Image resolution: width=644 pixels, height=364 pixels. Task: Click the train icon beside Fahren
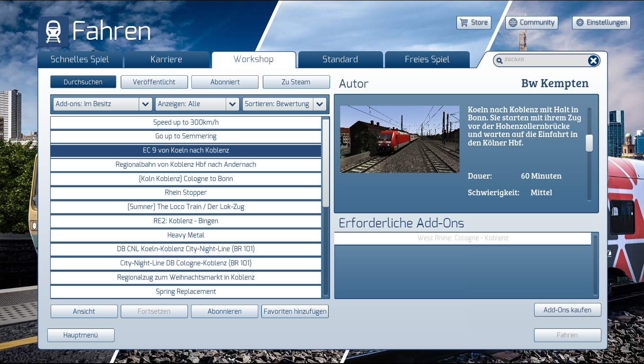53,31
